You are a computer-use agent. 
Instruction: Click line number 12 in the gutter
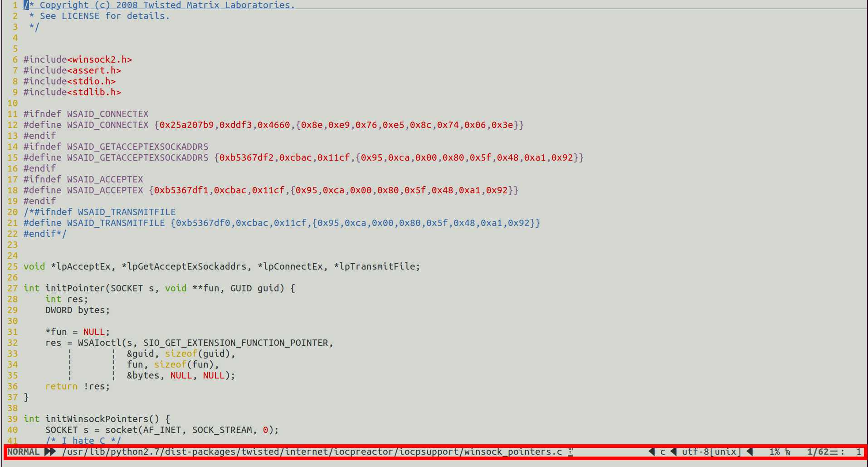pos(13,125)
